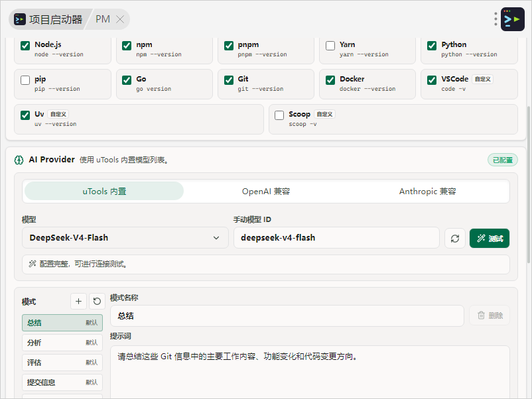Click the vertical scrollbar thumb
The width and height of the screenshot is (532, 399).
coord(529,185)
